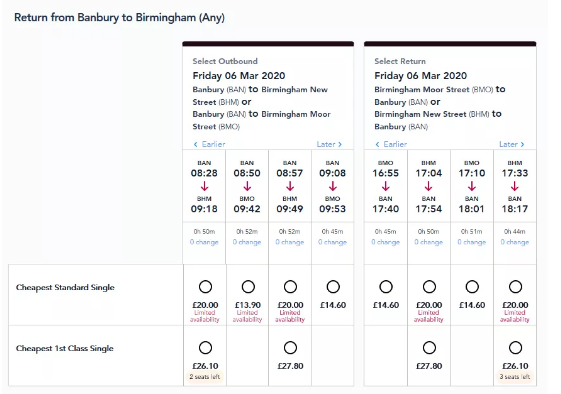561x394 pixels.
Task: Open change details for 08:28 outbound train
Action: pos(204,242)
